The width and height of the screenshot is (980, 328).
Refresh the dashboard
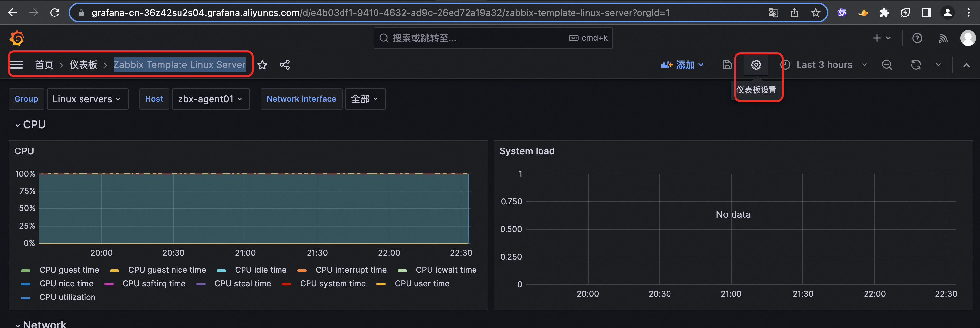916,65
